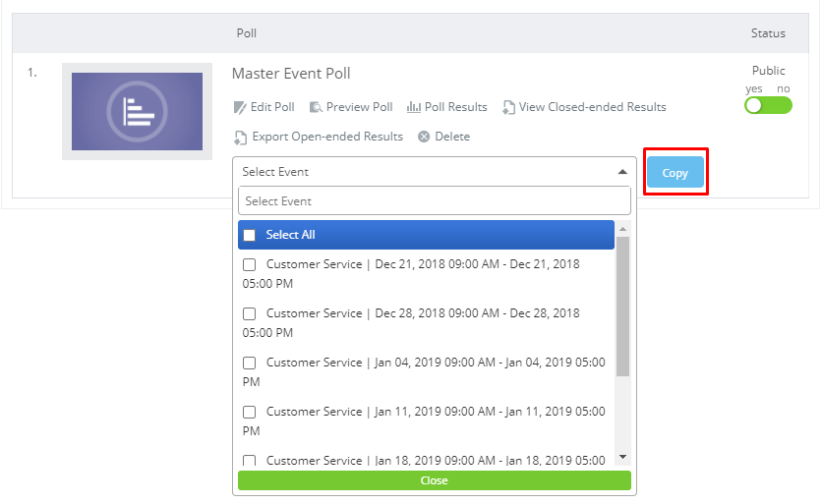Open the Master Event Poll thumbnail
Image resolution: width=822 pixels, height=504 pixels.
point(137,111)
